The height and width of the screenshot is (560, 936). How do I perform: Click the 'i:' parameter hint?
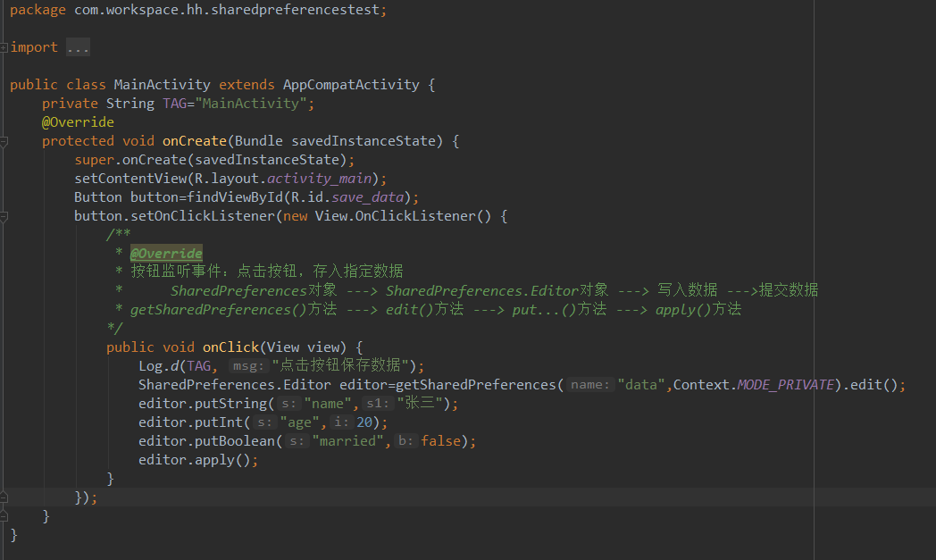click(341, 422)
